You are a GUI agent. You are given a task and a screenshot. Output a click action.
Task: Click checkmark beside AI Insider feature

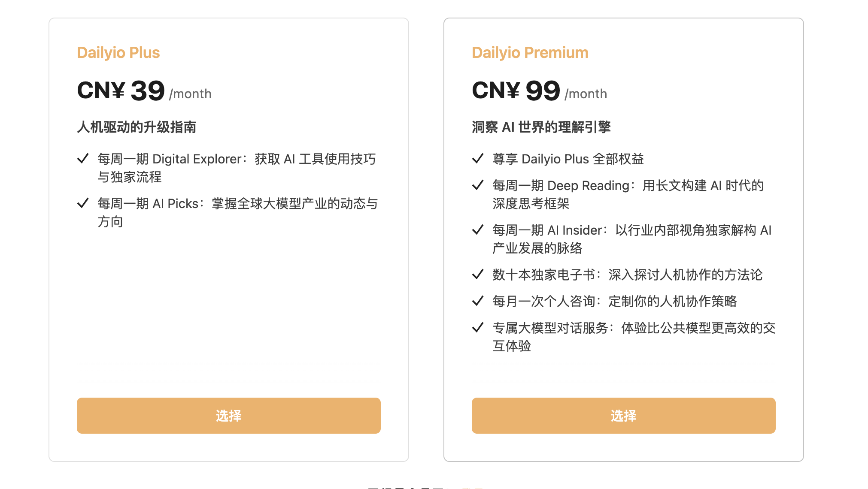click(x=478, y=230)
